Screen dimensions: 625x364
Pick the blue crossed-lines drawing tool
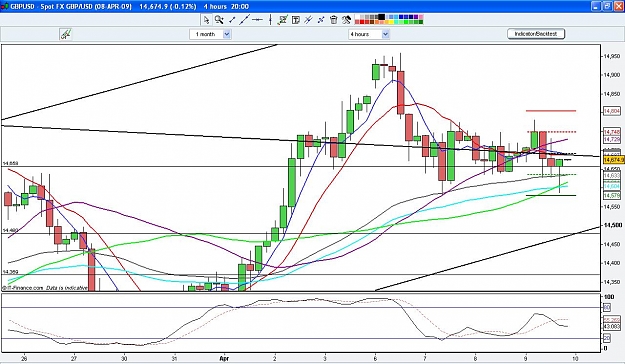(x=321, y=20)
